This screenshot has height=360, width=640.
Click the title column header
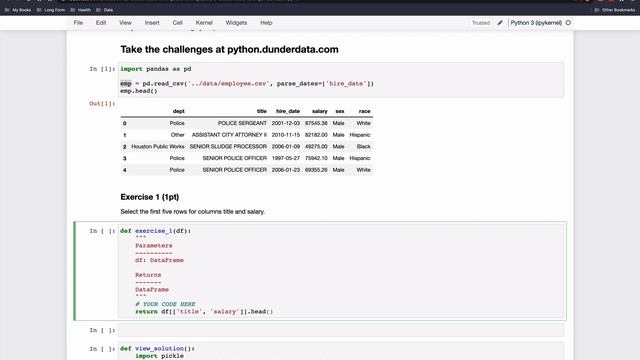pyautogui.click(x=262, y=111)
